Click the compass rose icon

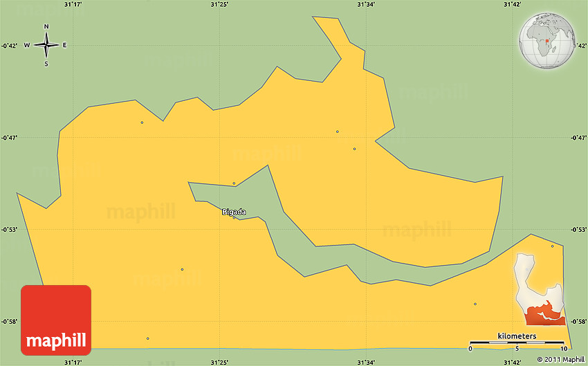coord(46,46)
